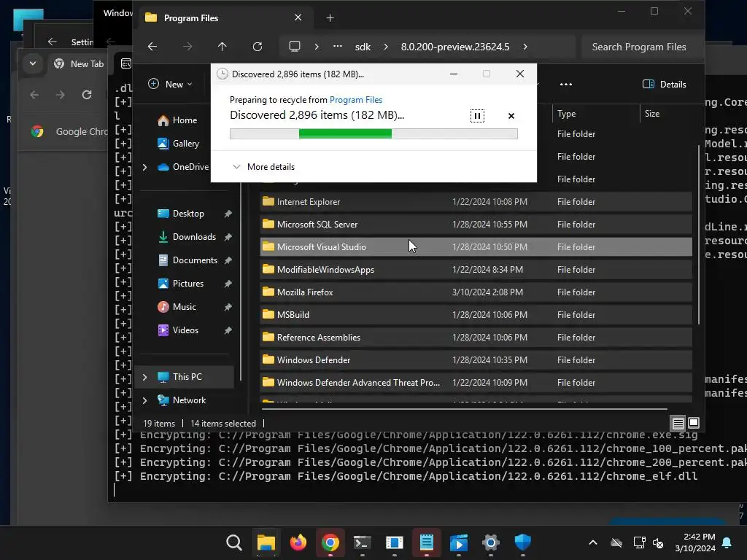The width and height of the screenshot is (747, 560).
Task: Show hidden system tray icons
Action: point(592,542)
